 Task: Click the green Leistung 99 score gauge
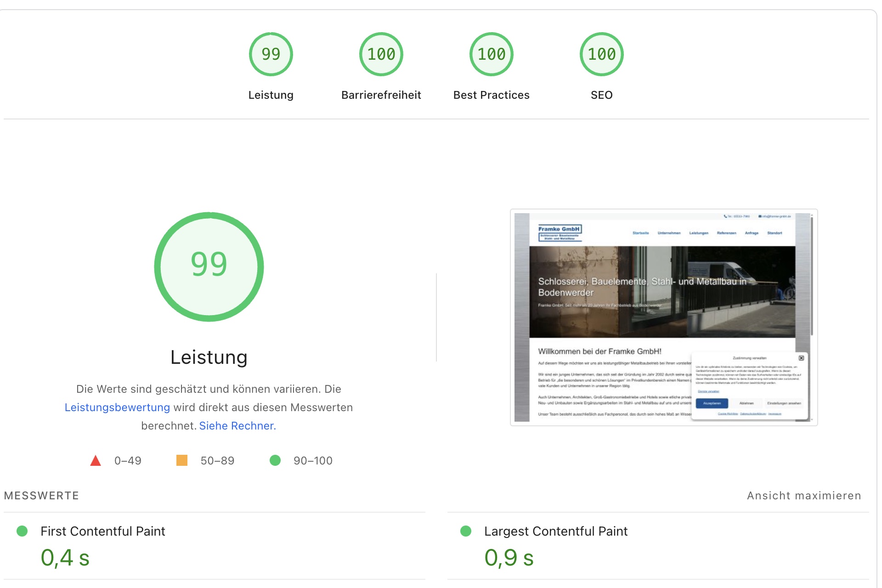pos(271,54)
